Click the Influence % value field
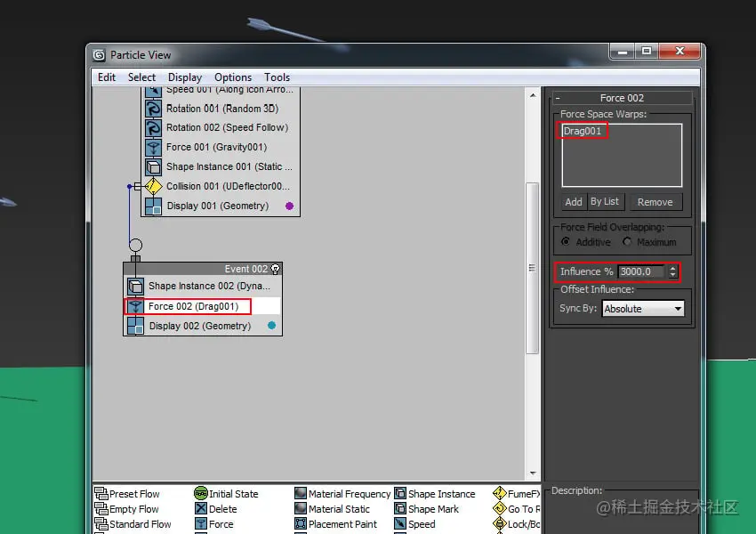 click(641, 271)
